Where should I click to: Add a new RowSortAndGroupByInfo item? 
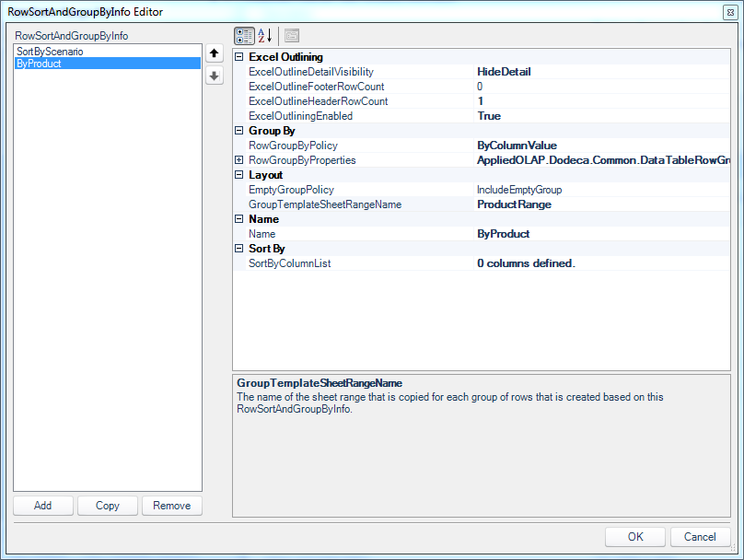click(x=43, y=506)
